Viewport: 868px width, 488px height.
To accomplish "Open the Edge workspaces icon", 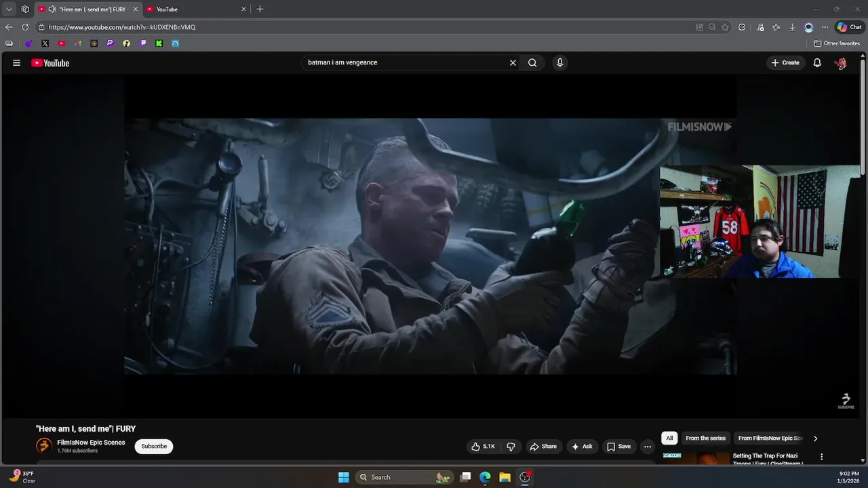I will (25, 9).
